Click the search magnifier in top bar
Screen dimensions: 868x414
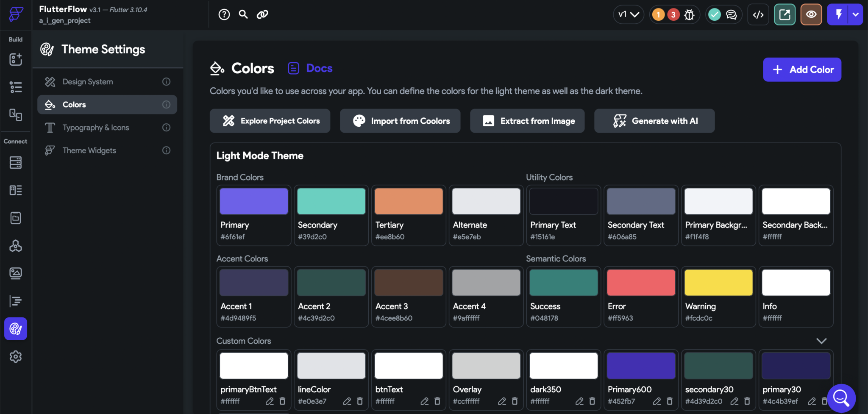pyautogui.click(x=243, y=15)
